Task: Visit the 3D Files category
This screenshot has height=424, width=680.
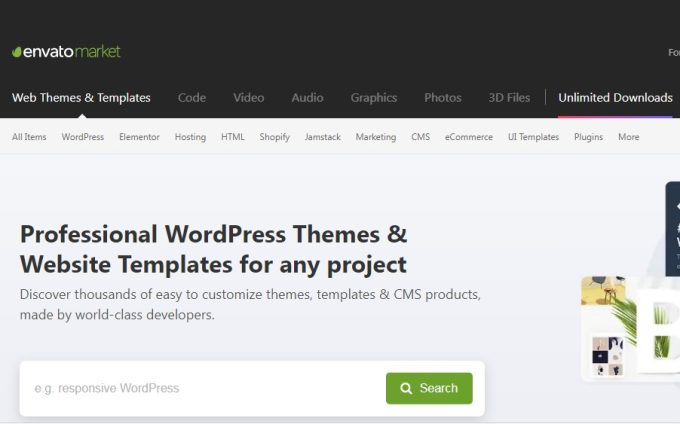Action: click(509, 98)
